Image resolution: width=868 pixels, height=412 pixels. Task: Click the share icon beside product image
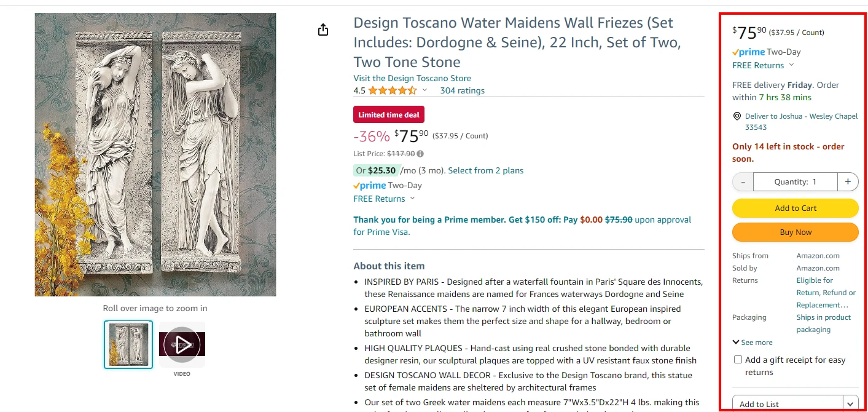click(x=323, y=30)
